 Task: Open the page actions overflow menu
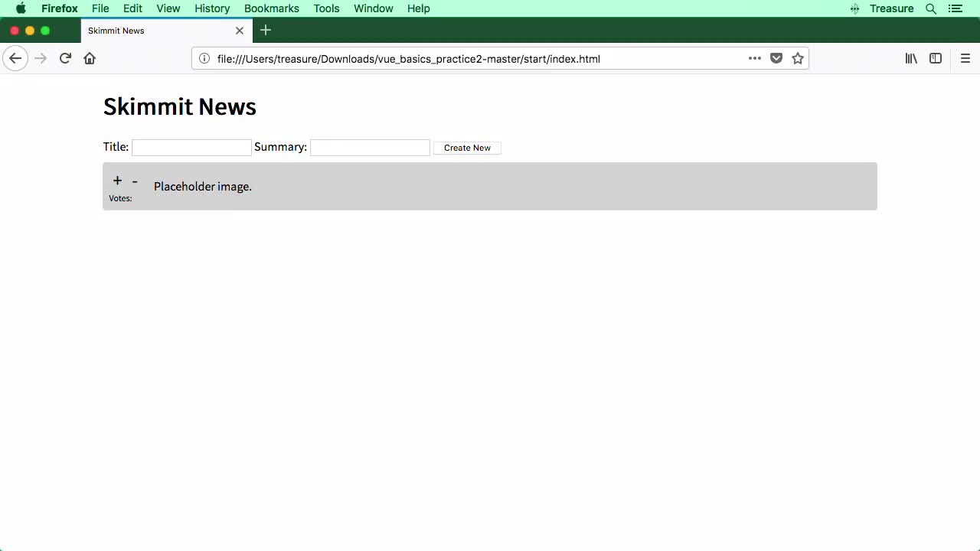pyautogui.click(x=755, y=58)
